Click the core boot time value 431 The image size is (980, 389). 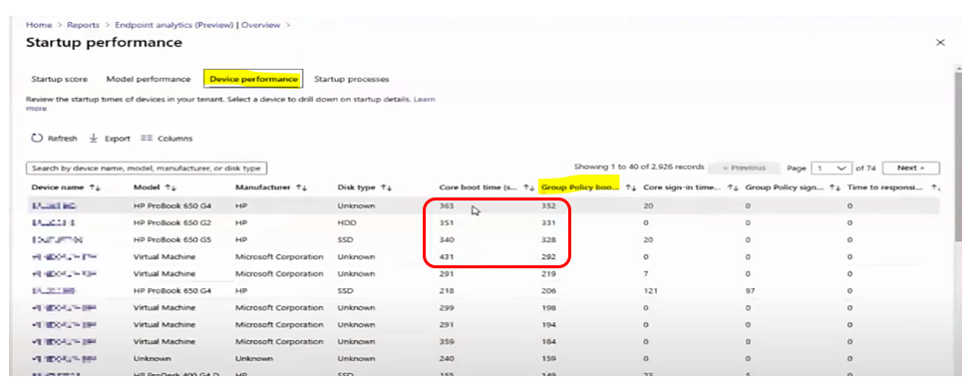coord(447,256)
